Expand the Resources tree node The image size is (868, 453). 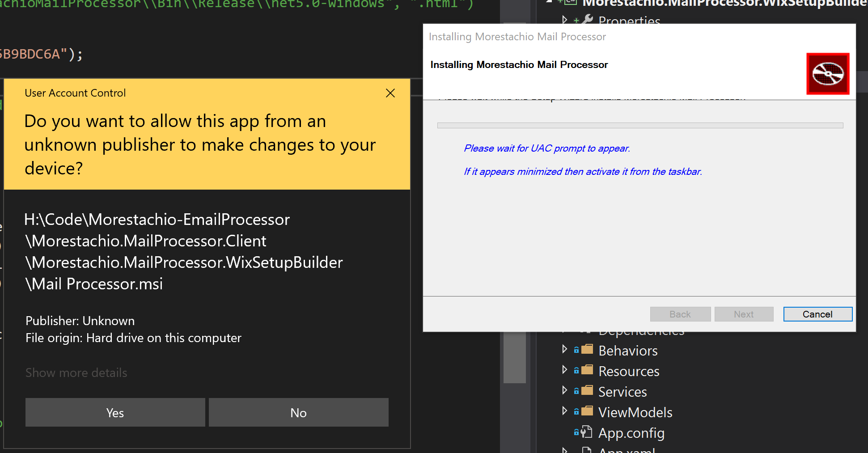(564, 369)
